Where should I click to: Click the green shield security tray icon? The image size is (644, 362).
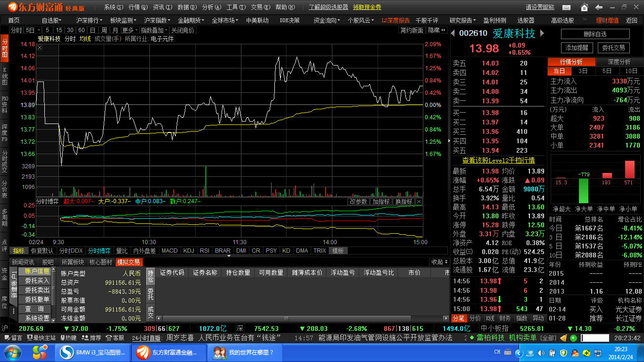[x=563, y=353]
